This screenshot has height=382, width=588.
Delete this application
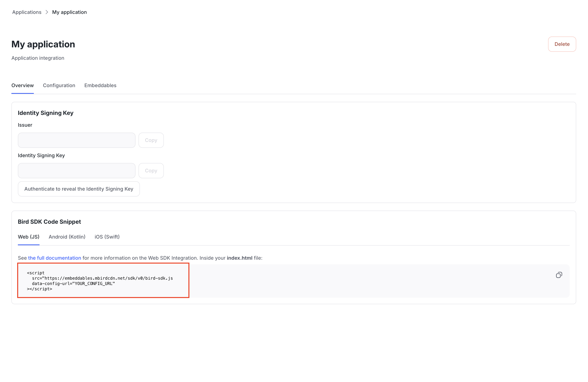coord(562,44)
